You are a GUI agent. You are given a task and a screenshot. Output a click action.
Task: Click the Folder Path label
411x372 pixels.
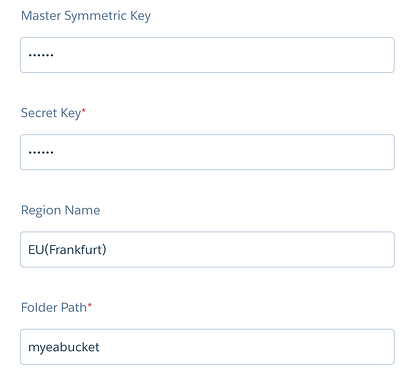click(54, 307)
